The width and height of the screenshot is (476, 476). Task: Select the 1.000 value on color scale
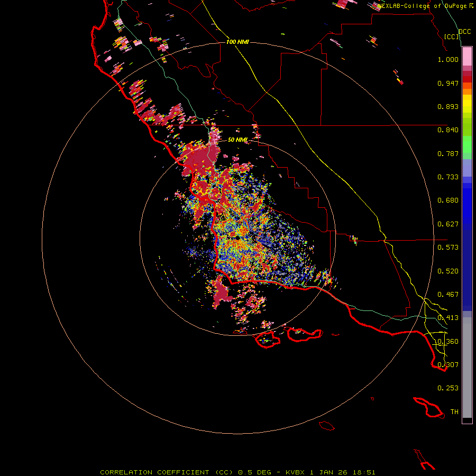[448, 59]
